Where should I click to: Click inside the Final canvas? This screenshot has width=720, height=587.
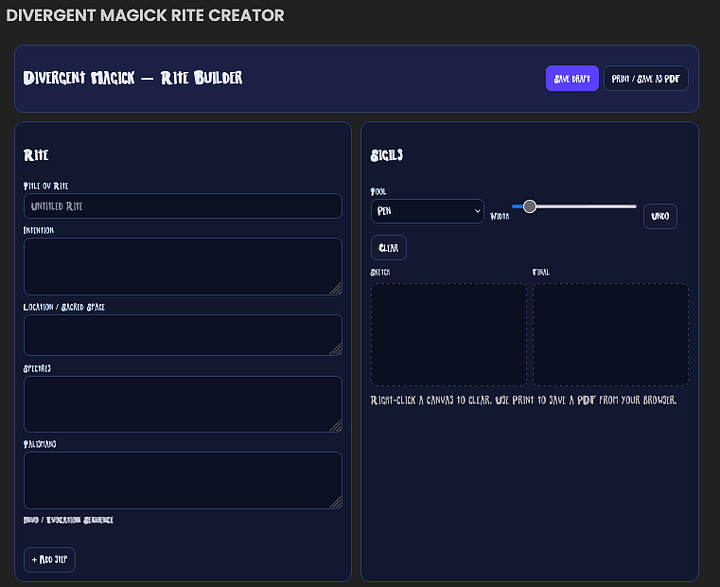coord(611,334)
